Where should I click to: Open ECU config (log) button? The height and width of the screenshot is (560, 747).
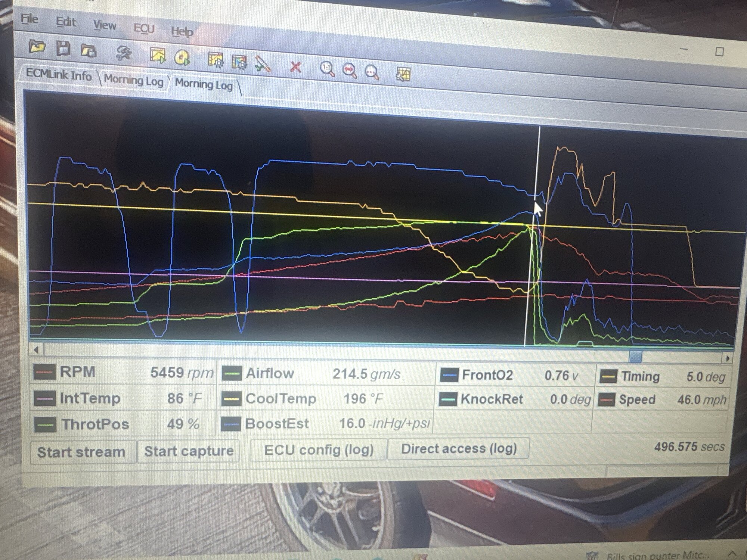click(319, 449)
